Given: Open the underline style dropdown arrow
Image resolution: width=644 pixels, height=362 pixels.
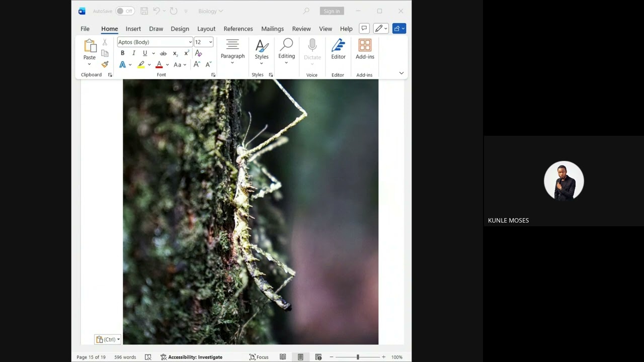Looking at the screenshot, I should (x=153, y=53).
